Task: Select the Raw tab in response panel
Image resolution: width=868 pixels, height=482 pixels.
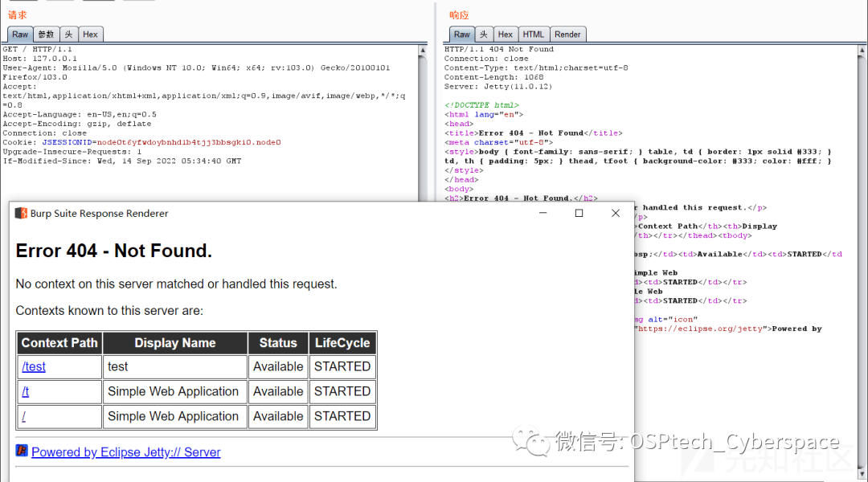Action: click(x=461, y=35)
